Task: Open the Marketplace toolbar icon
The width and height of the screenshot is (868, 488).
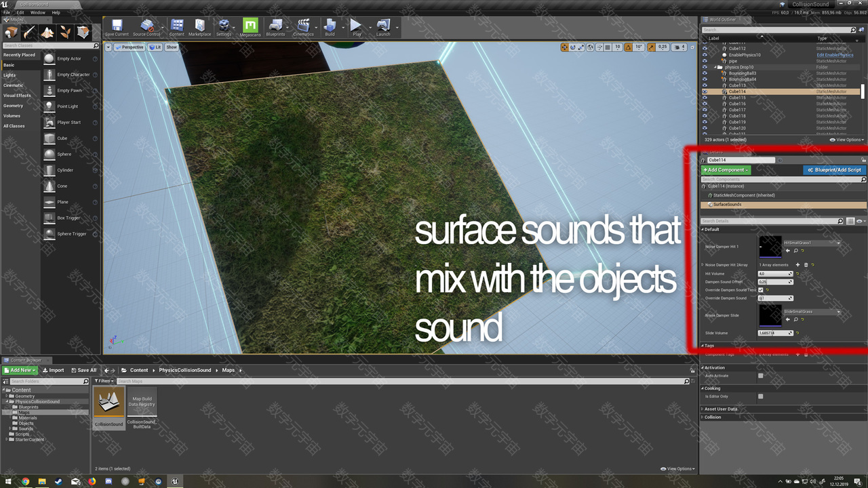Action: [199, 28]
